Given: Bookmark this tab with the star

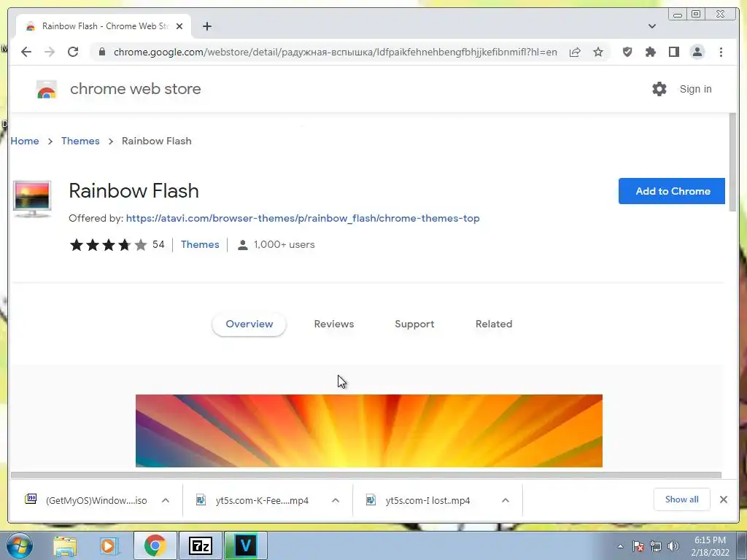Looking at the screenshot, I should point(598,52).
